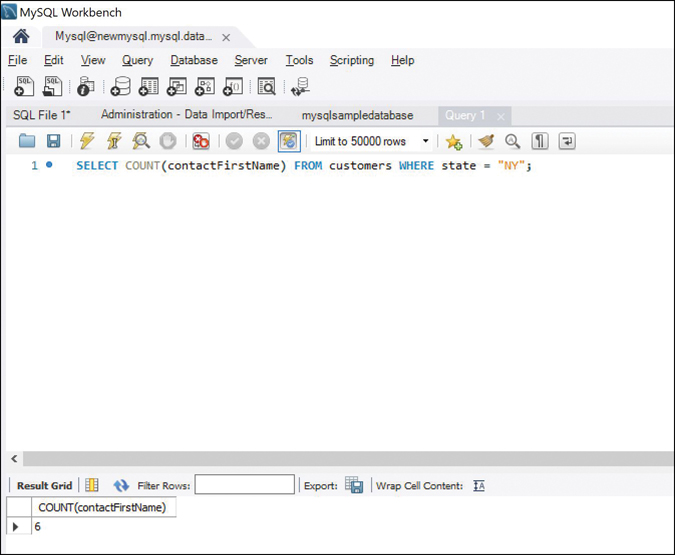This screenshot has height=555, width=675.
Task: Select the COUNT(contactFirstName) column header
Action: coord(104,507)
